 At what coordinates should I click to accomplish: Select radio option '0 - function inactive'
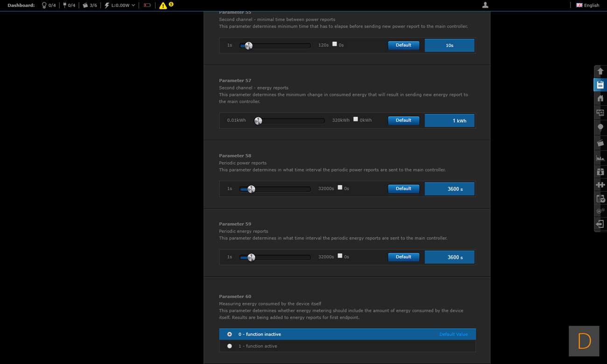pyautogui.click(x=229, y=334)
